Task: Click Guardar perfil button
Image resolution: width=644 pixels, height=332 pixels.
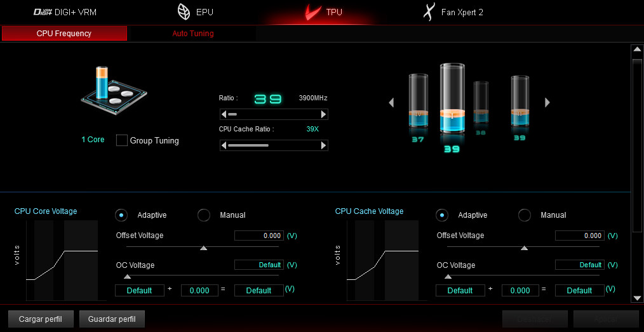Action: (112, 319)
